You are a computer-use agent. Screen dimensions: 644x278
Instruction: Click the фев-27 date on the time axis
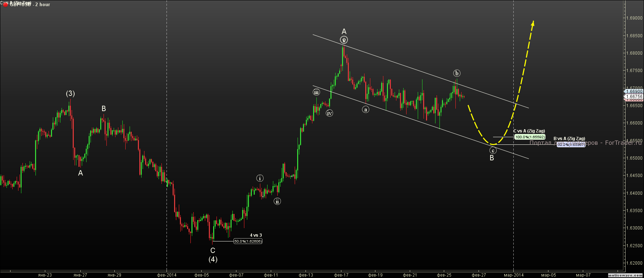tap(479, 275)
